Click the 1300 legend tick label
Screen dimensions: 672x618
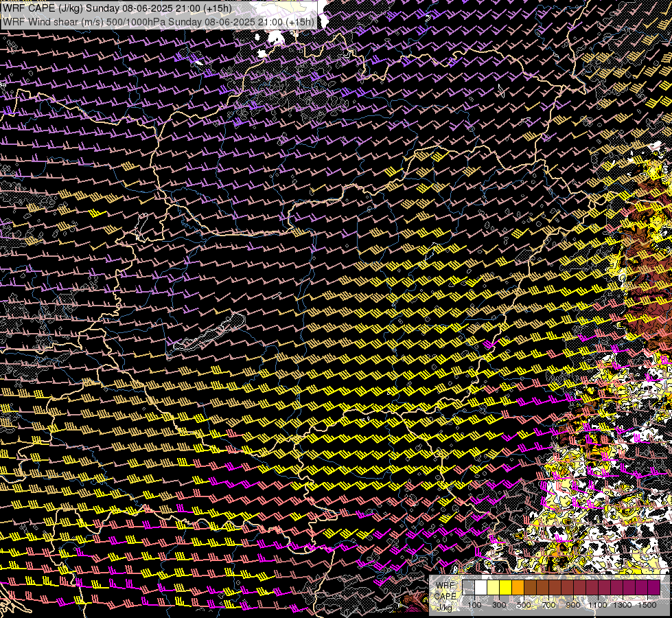623,605
